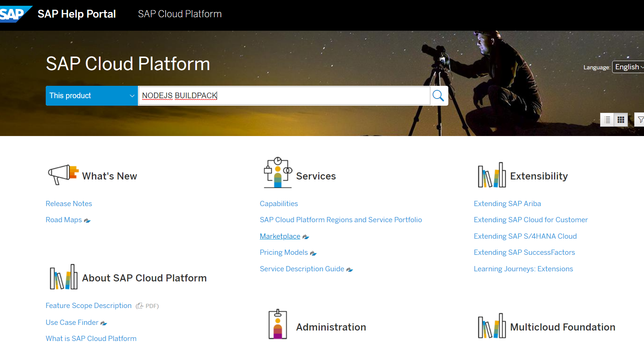644x347 pixels.
Task: Click the Administration clipboard icon
Action: 278,324
